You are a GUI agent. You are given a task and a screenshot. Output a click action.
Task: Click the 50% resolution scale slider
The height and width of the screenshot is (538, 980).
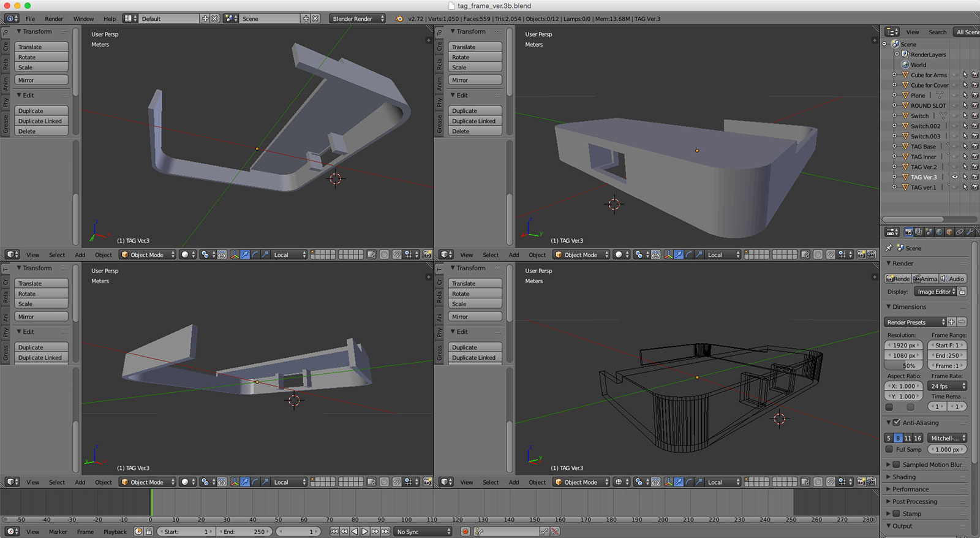[904, 366]
